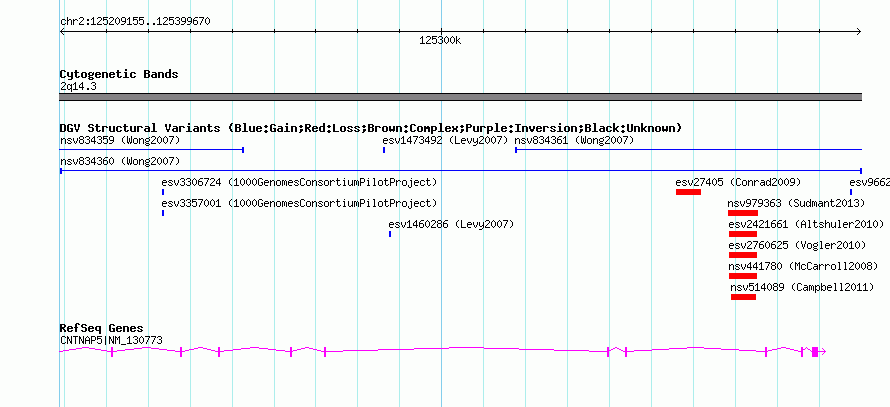Viewport: 890px width, 407px height.
Task: Select the esv2421661 red loss bar
Action: (x=743, y=234)
